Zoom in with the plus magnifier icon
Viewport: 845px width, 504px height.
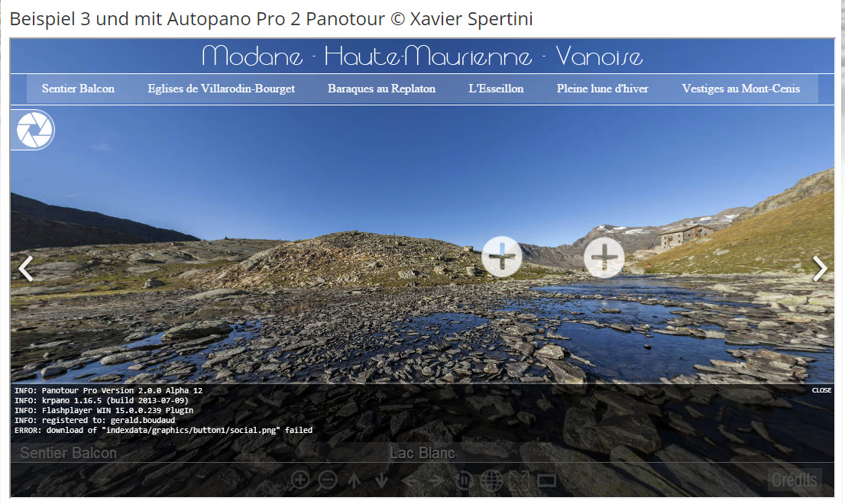pos(300,480)
